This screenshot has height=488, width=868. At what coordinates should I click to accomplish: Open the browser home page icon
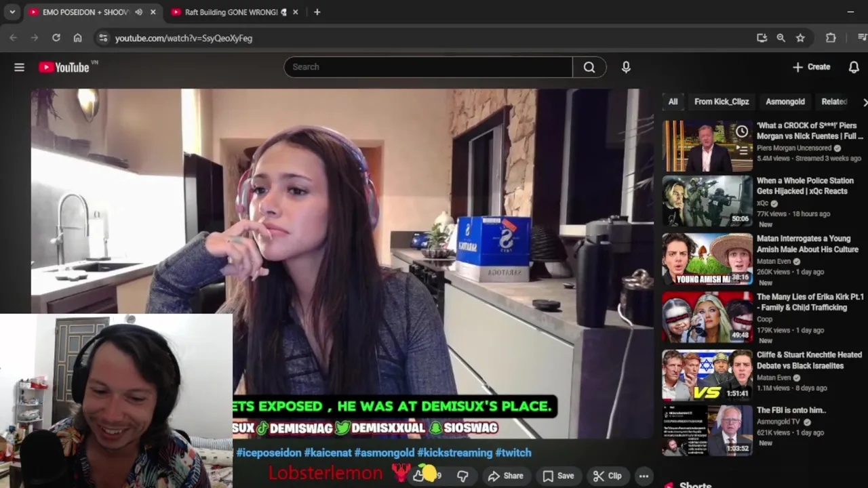coord(78,38)
